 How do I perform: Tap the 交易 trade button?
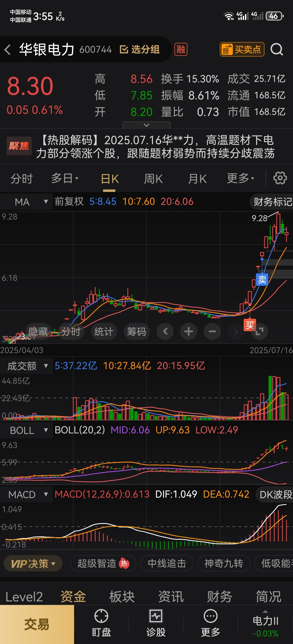[37, 624]
